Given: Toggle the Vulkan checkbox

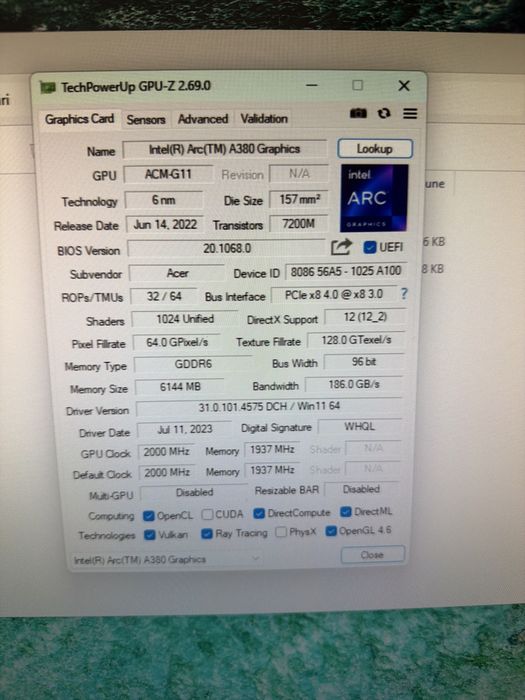Looking at the screenshot, I should tap(150, 535).
